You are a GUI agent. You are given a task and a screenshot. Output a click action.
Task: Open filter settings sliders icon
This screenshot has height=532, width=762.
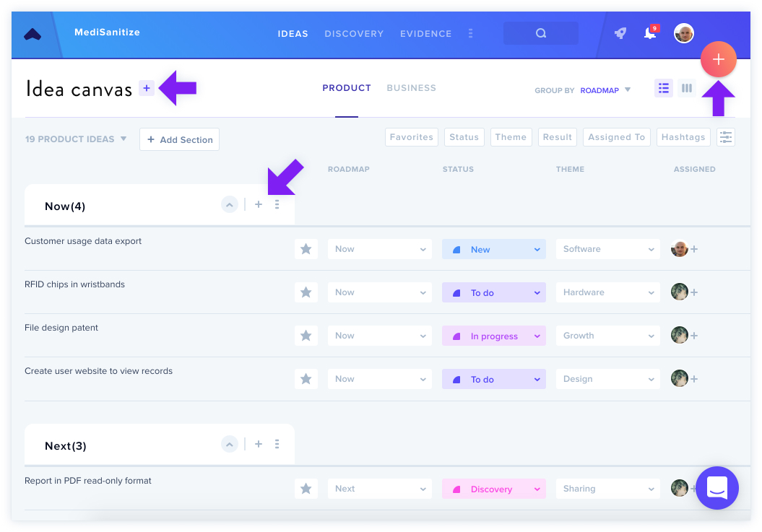pos(726,137)
